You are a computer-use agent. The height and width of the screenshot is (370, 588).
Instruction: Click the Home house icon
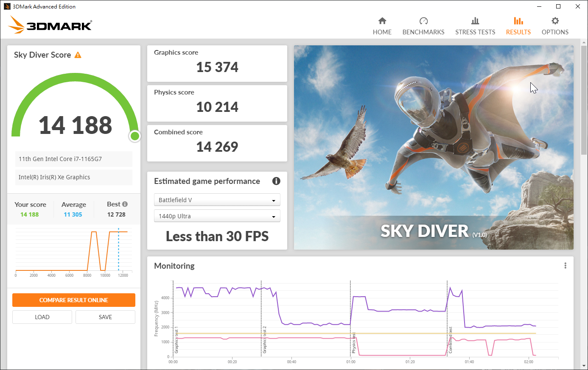[382, 21]
